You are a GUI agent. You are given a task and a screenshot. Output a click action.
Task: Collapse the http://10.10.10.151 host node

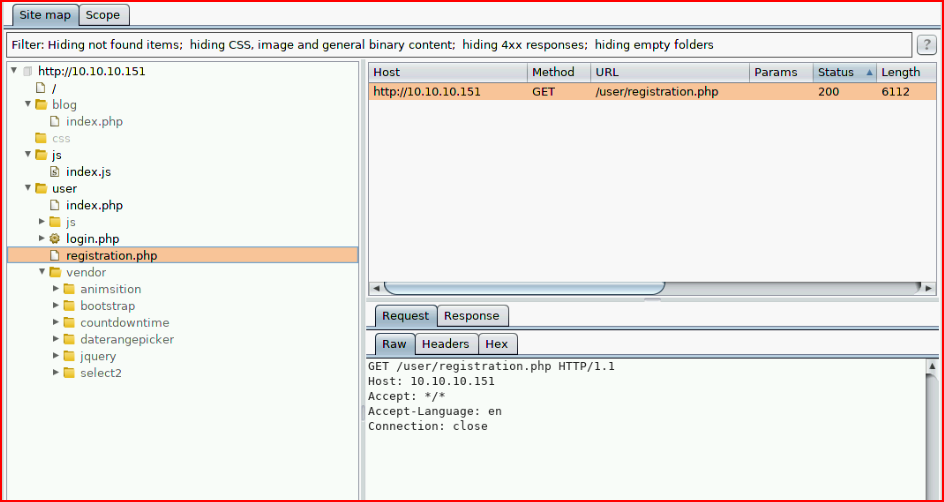(14, 71)
